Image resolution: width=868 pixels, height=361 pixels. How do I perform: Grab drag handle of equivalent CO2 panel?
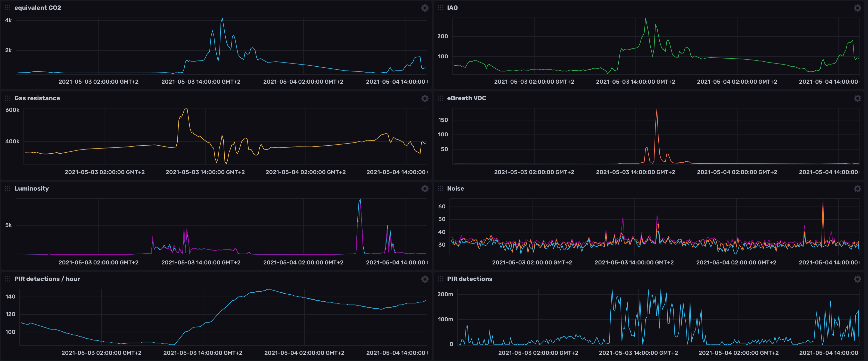point(7,8)
